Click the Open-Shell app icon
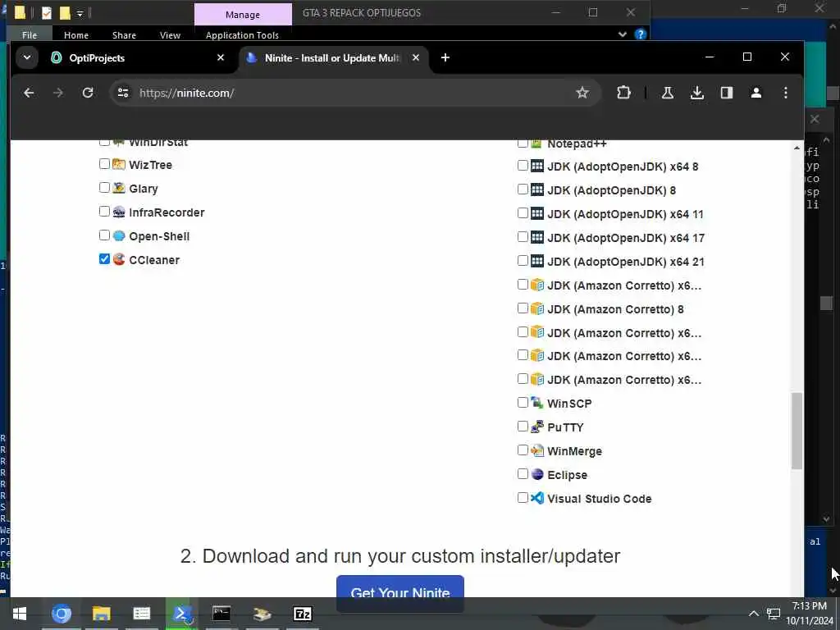 coord(119,235)
